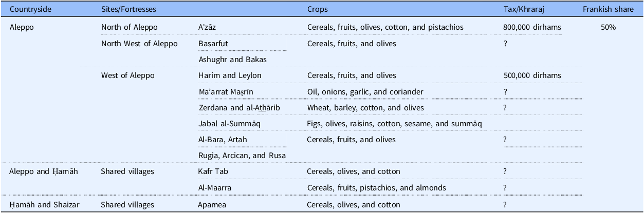Click the North of Aleppo cell

point(130,27)
